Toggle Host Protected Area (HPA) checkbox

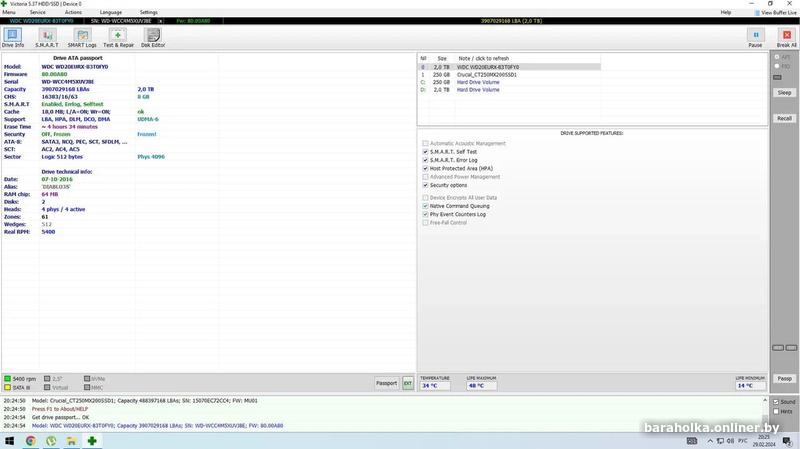(425, 168)
